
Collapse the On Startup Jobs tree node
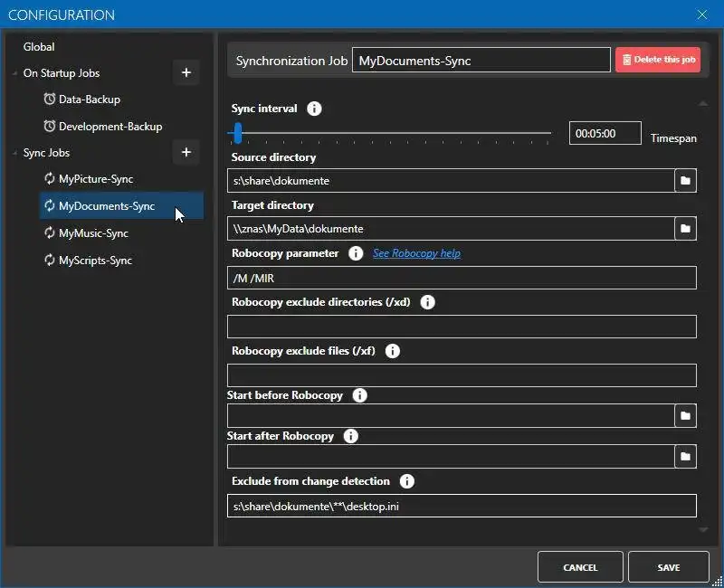pyautogui.click(x=14, y=73)
